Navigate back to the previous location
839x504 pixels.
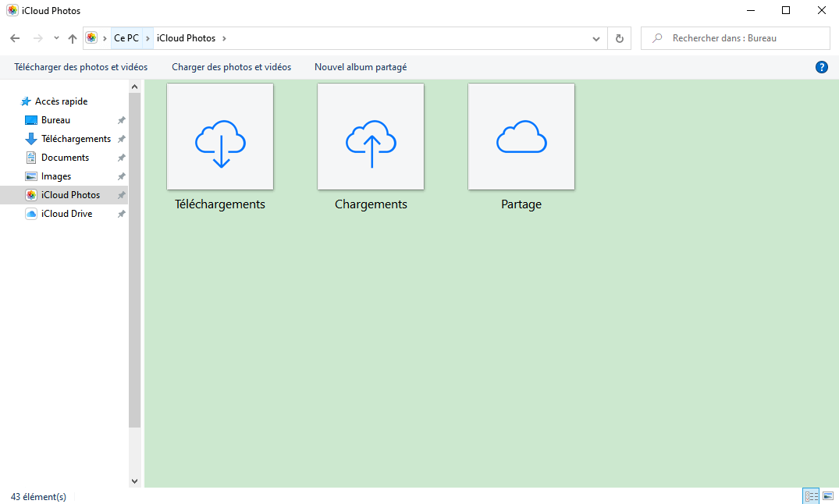[x=15, y=38]
